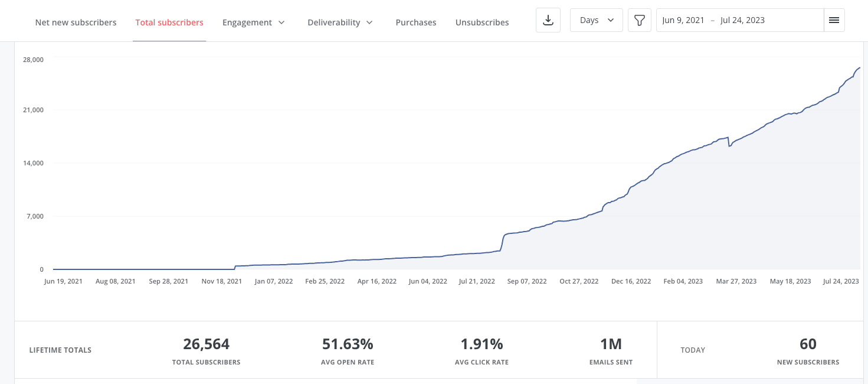The height and width of the screenshot is (384, 868).
Task: Click the Sep 28, 2021 x-axis label
Action: (x=169, y=281)
